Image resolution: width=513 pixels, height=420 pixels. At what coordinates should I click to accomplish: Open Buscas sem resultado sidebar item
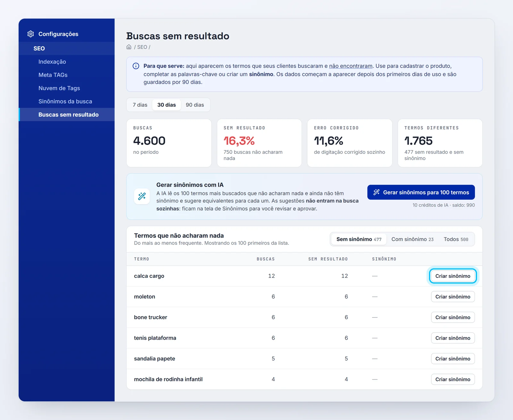[x=67, y=115]
